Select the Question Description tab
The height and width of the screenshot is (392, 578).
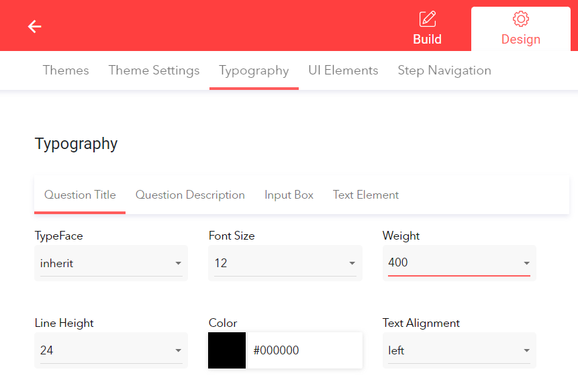[x=190, y=195]
